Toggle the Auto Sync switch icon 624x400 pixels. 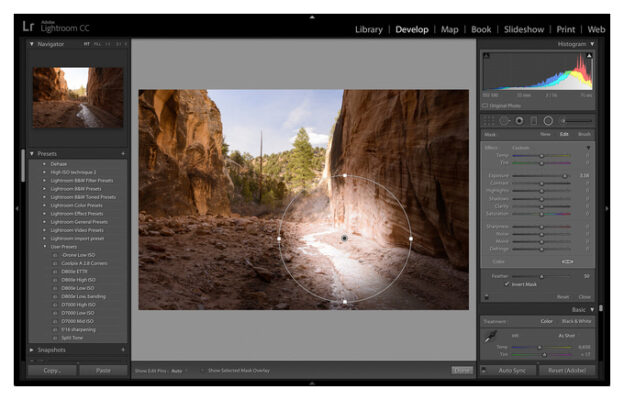[484, 371]
